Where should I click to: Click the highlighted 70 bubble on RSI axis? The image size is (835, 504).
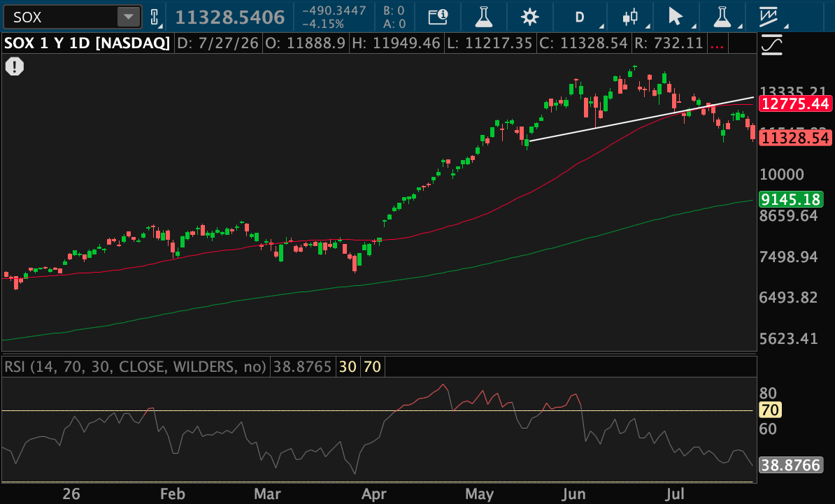pyautogui.click(x=770, y=410)
